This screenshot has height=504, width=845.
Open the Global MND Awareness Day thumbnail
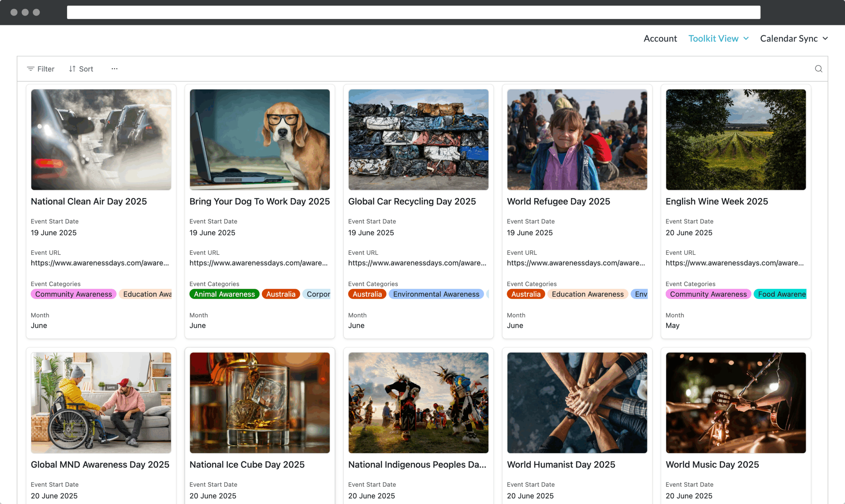tap(101, 402)
